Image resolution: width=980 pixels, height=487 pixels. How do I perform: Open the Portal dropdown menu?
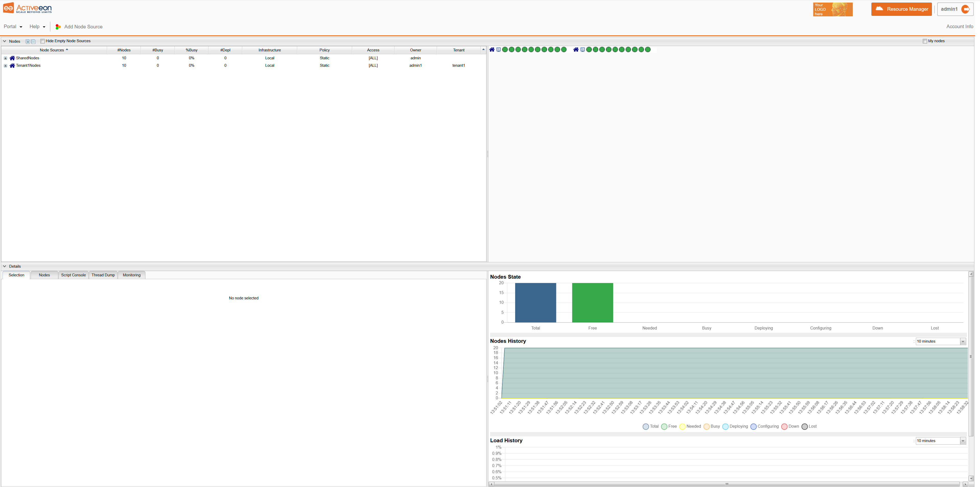13,27
